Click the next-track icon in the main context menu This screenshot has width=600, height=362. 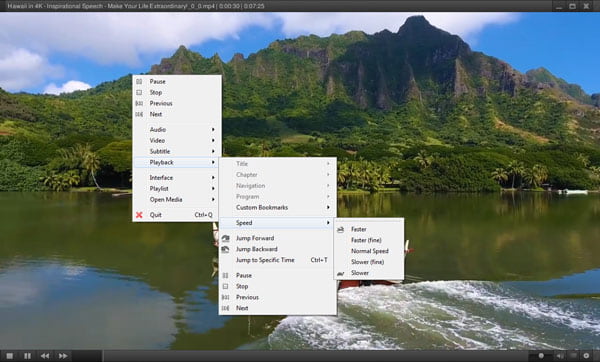(139, 114)
